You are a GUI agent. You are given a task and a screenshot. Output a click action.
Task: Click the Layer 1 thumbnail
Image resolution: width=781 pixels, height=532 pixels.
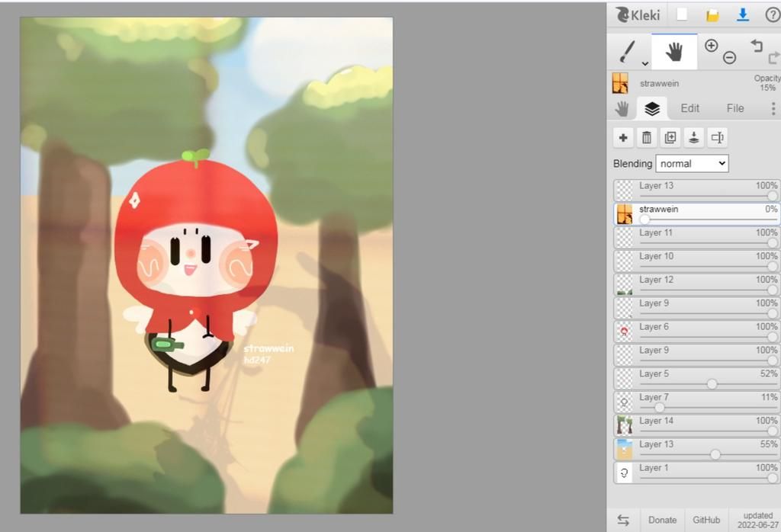625,473
